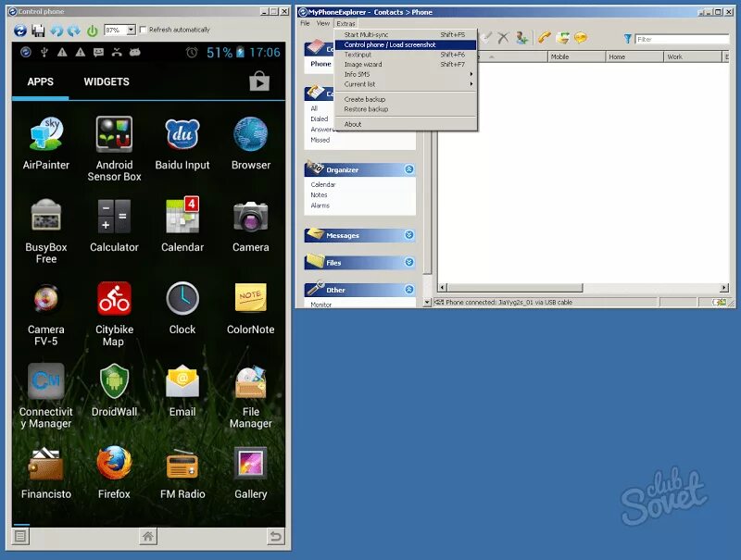Launch ColorNote app

(x=250, y=308)
